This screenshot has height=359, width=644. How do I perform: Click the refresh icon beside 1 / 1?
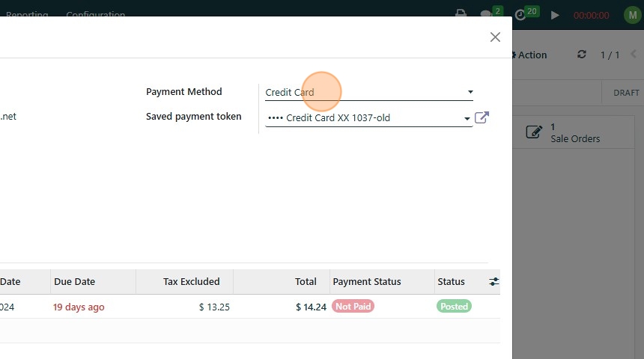click(582, 55)
